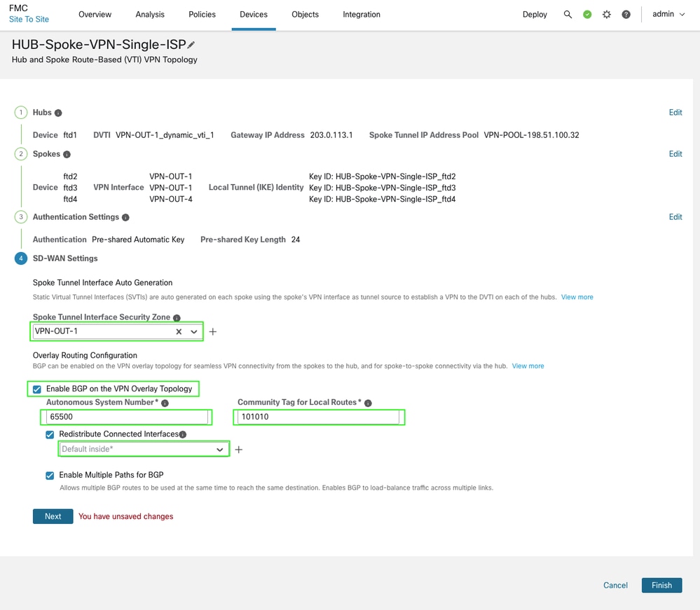Image resolution: width=700 pixels, height=610 pixels.
Task: Open the Policies menu
Action: pos(202,14)
